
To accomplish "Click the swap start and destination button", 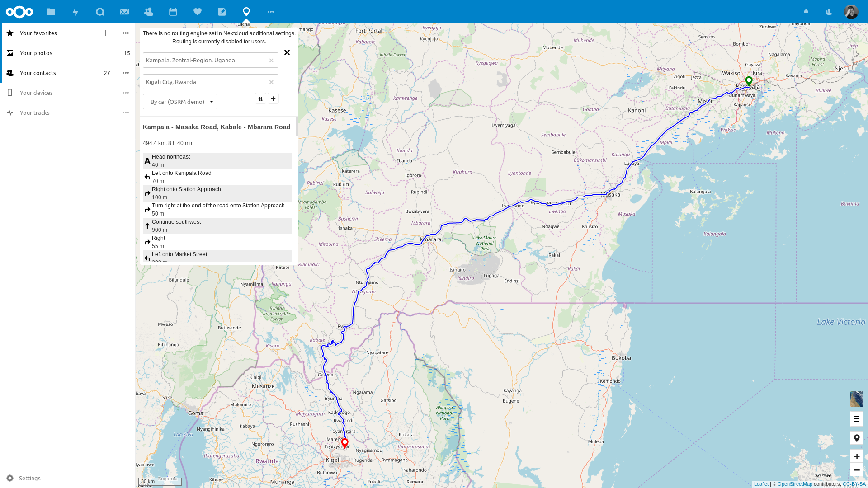I will tap(260, 99).
